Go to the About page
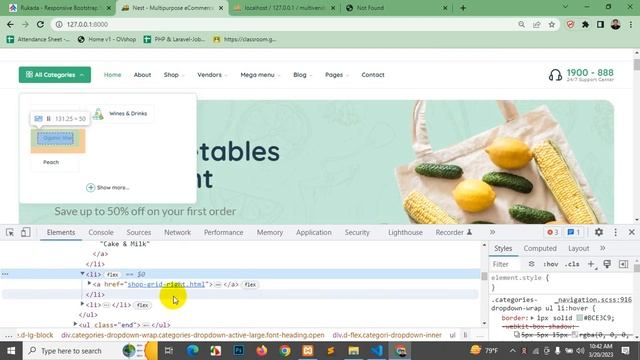640x360 pixels. (142, 75)
